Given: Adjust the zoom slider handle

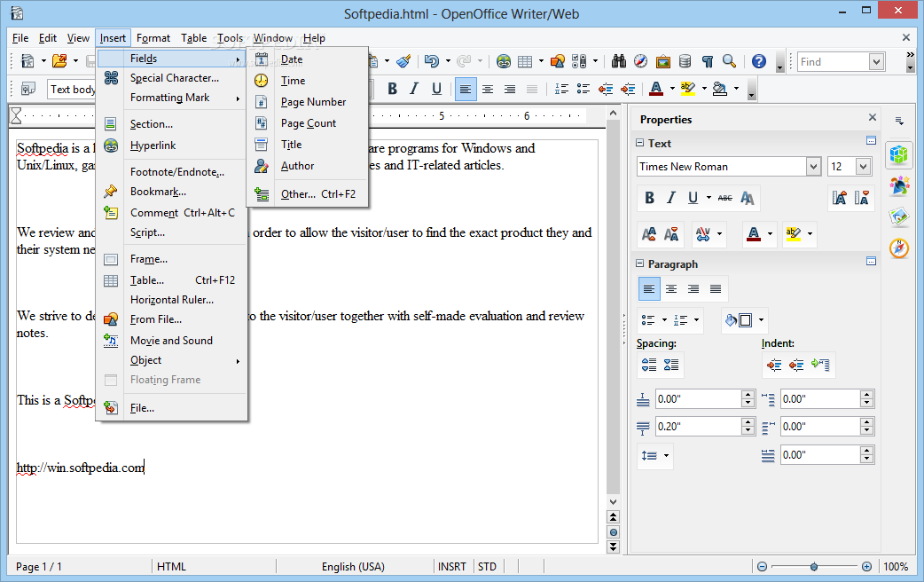Looking at the screenshot, I should pos(814,567).
